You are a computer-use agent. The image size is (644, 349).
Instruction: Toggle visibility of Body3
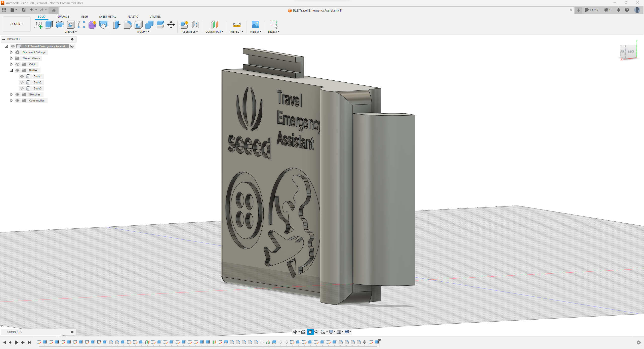point(22,88)
